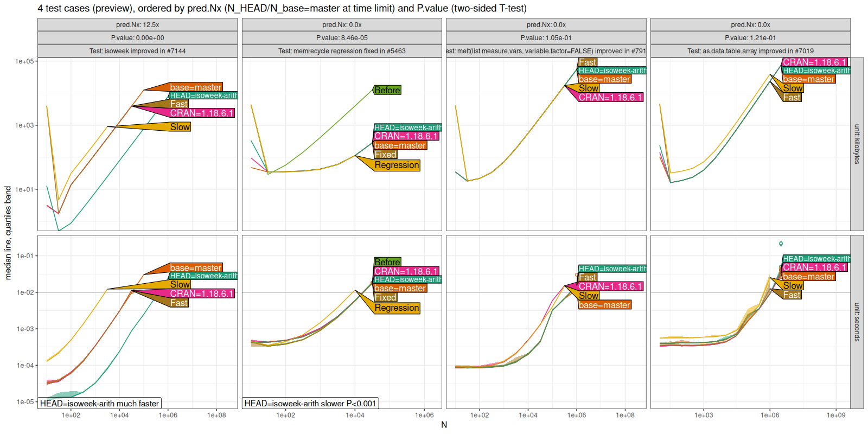Click the 'P.value: 0.00e+00' strip
Image resolution: width=868 pixels, height=434 pixels.
tap(137, 38)
